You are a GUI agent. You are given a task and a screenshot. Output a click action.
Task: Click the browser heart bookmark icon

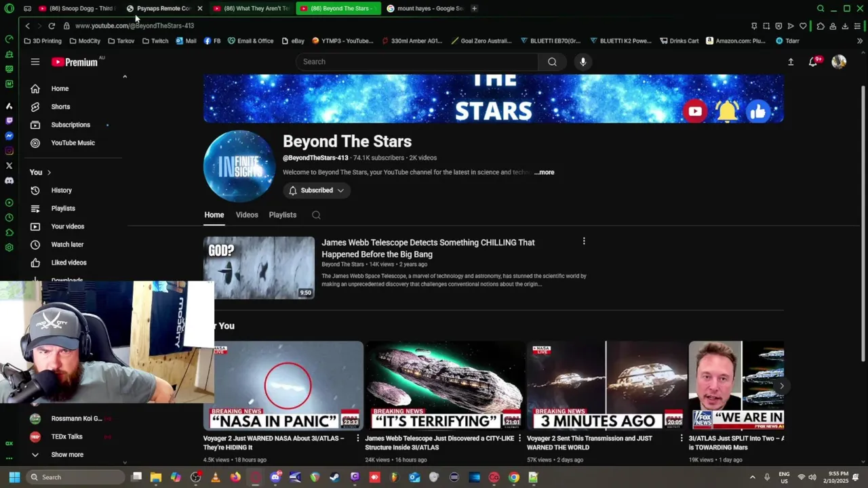[x=803, y=26]
